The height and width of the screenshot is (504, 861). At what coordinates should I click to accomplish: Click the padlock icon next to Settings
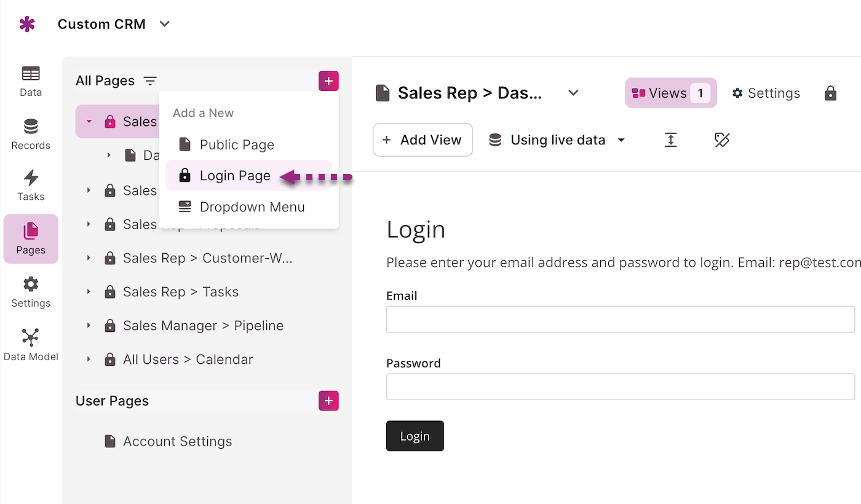click(x=830, y=93)
